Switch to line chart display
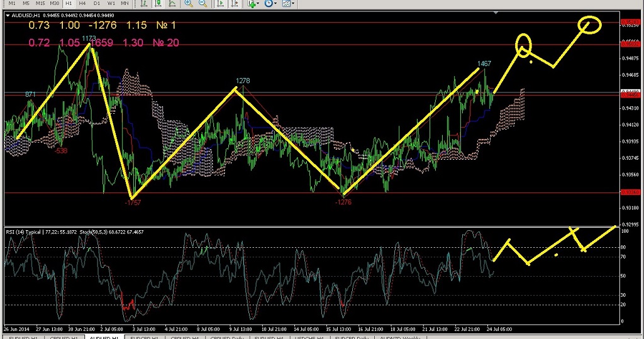Screen dimensions: 644x339 click(x=173, y=4)
